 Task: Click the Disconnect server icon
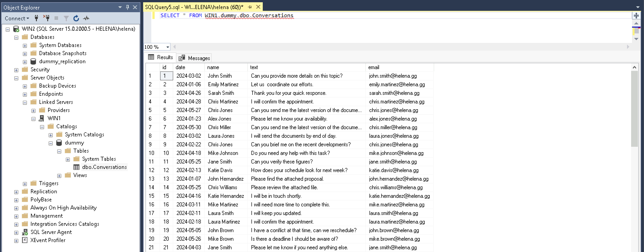click(46, 18)
